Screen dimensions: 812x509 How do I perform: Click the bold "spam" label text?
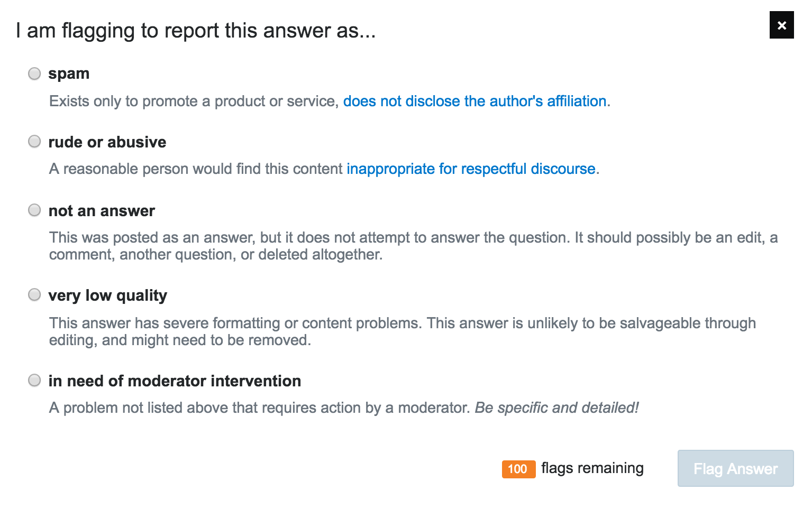(x=69, y=73)
